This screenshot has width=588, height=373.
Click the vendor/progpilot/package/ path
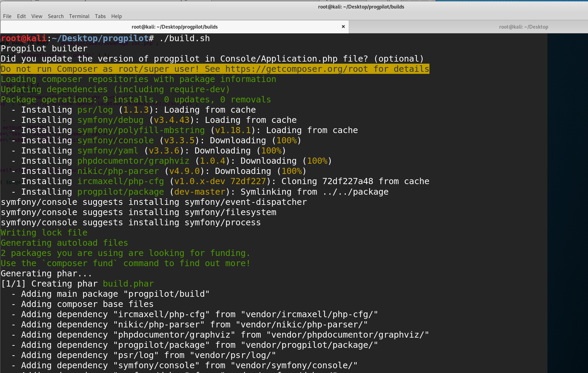pos(309,345)
